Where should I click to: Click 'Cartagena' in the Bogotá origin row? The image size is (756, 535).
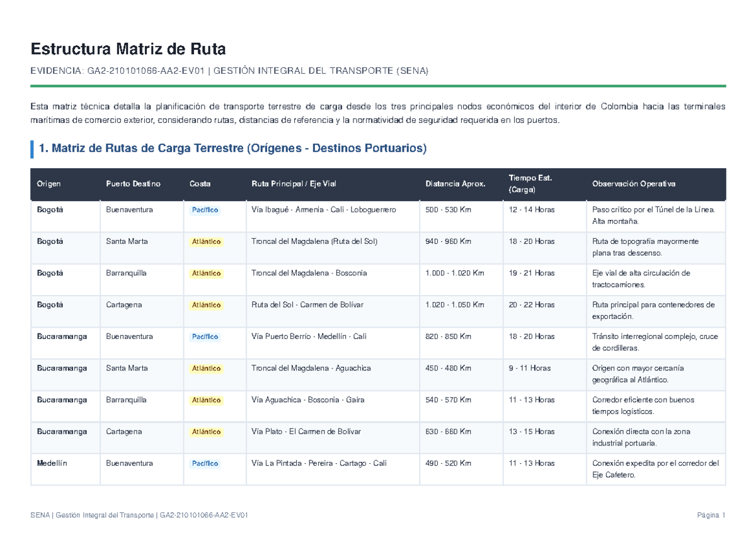click(x=123, y=304)
